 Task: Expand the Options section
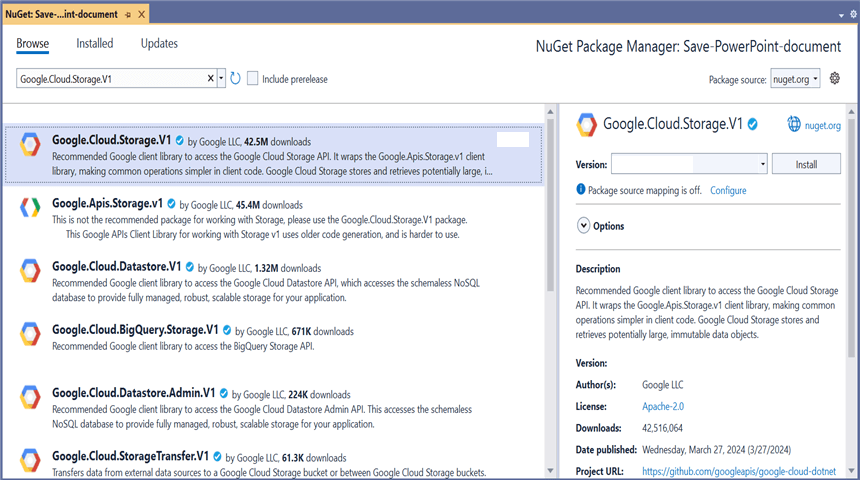pos(583,225)
